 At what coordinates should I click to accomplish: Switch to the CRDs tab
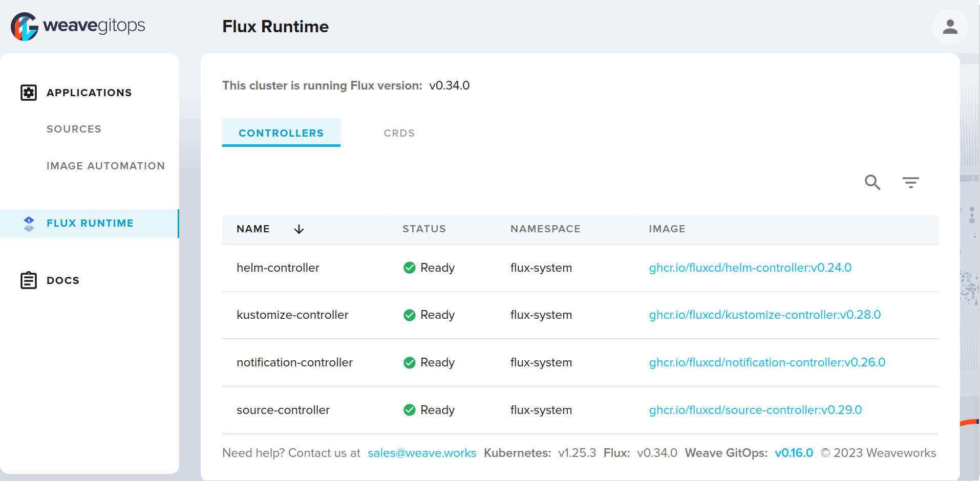(399, 133)
